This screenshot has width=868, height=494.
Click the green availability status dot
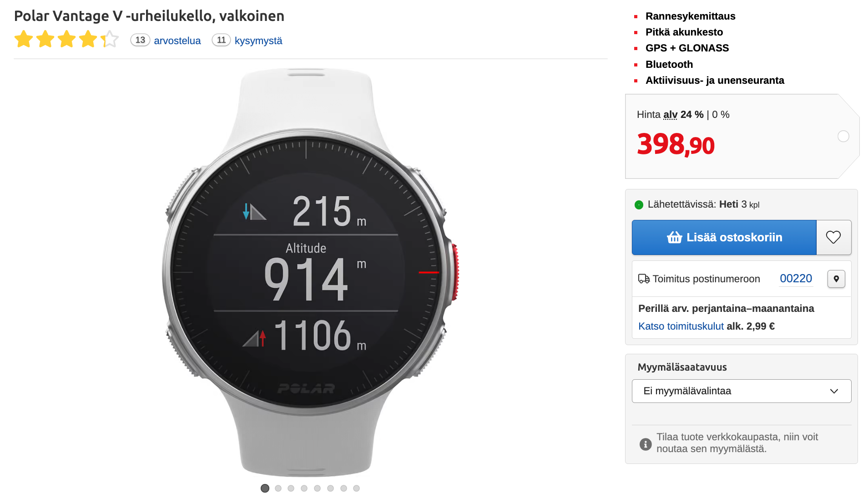639,205
